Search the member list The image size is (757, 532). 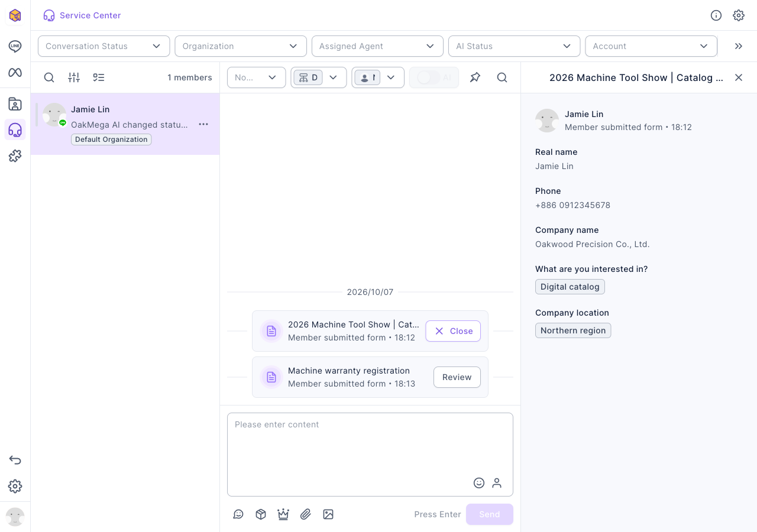pyautogui.click(x=49, y=77)
